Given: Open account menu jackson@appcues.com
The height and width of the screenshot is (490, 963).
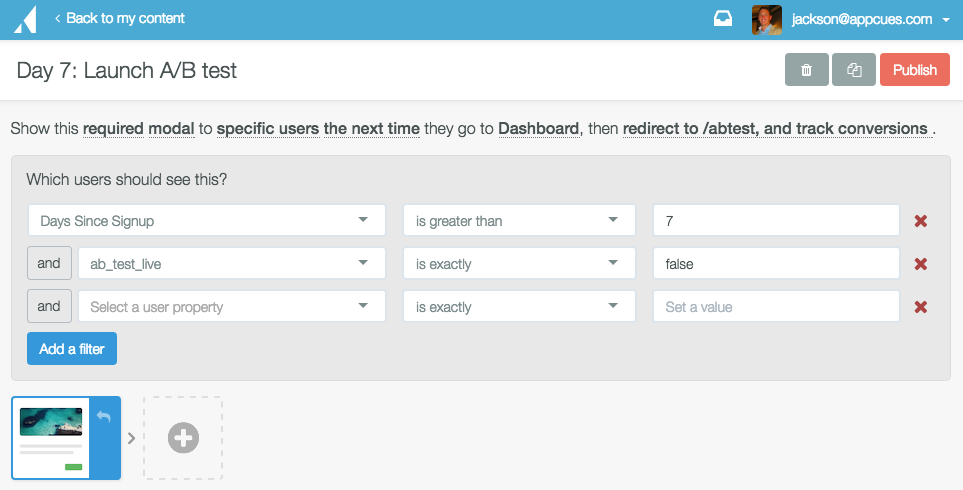Looking at the screenshot, I should pos(870,20).
